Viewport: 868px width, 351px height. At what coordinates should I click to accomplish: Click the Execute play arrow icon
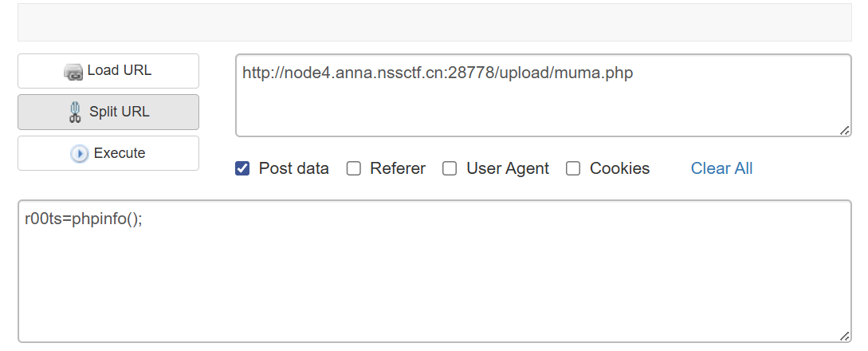click(80, 154)
